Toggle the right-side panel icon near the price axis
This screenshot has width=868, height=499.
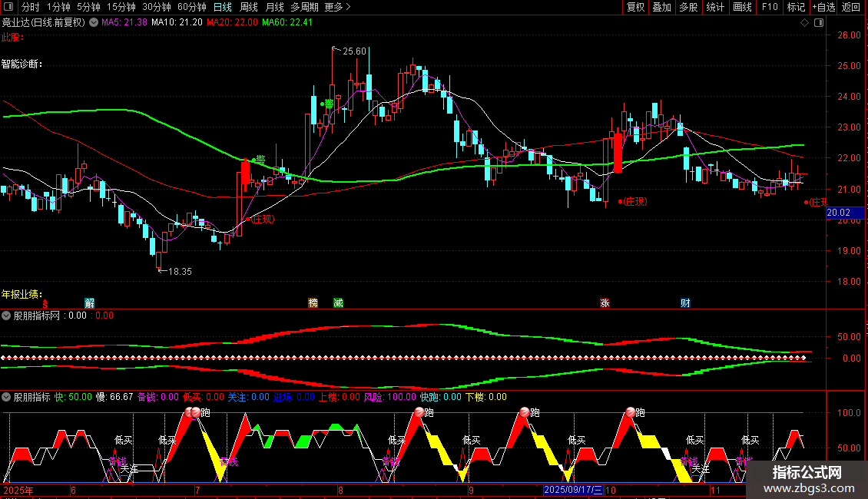(819, 23)
